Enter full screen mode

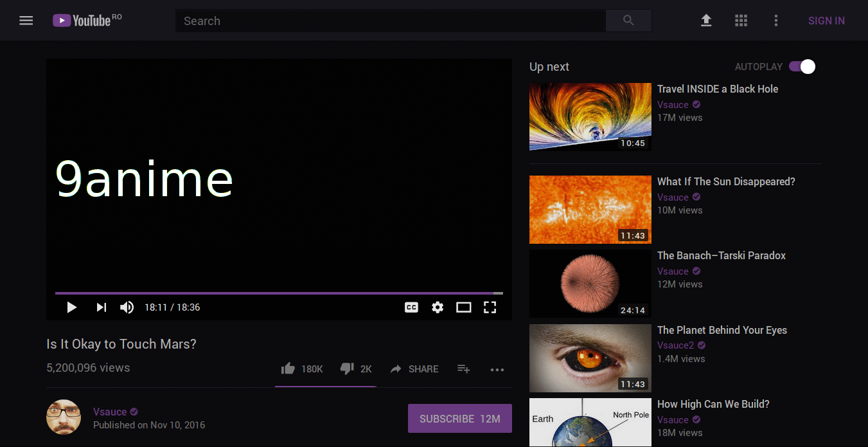tap(490, 307)
